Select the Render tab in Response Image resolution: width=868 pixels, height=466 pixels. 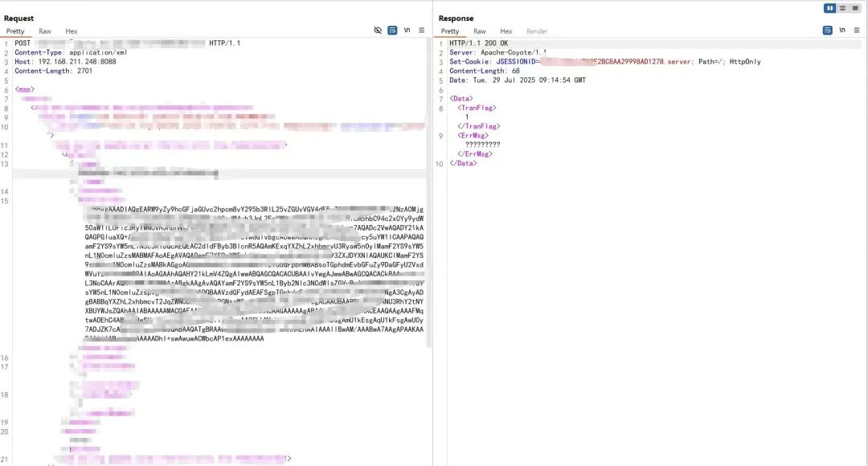537,31
